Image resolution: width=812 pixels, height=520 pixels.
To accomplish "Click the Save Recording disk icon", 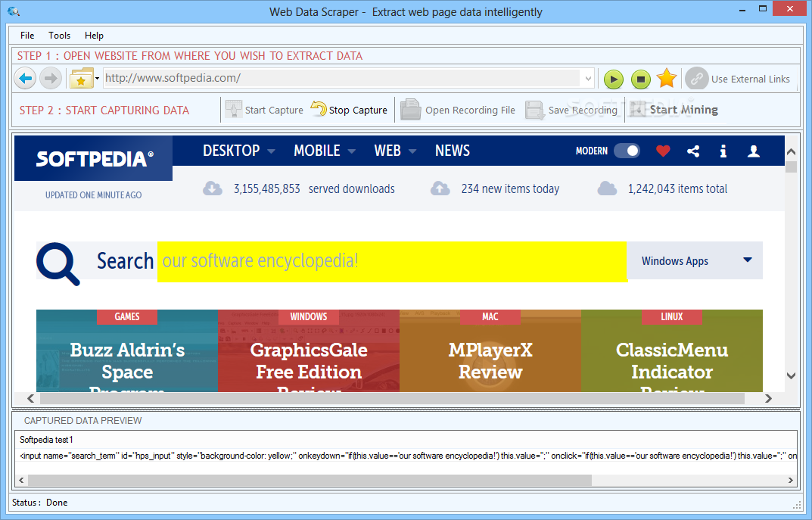I will click(x=534, y=111).
